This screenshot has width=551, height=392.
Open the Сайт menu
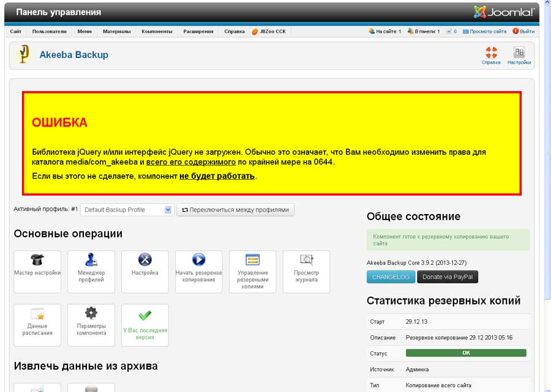[15, 31]
